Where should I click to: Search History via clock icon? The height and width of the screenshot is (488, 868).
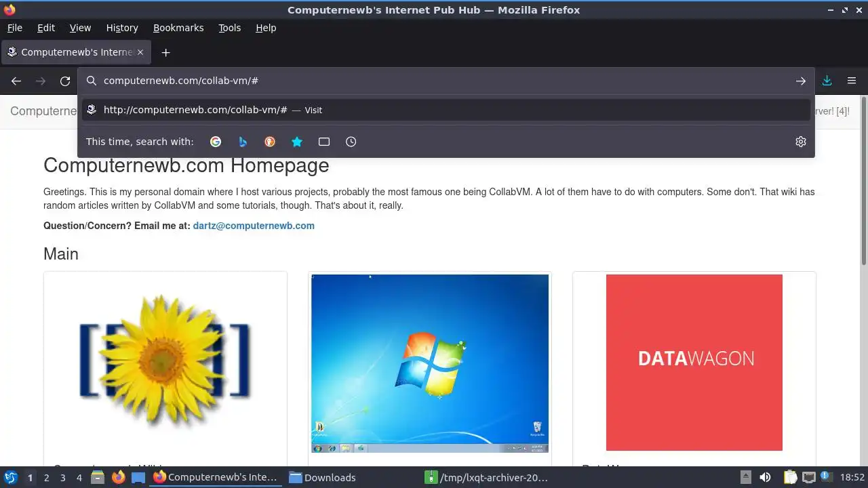tap(351, 142)
